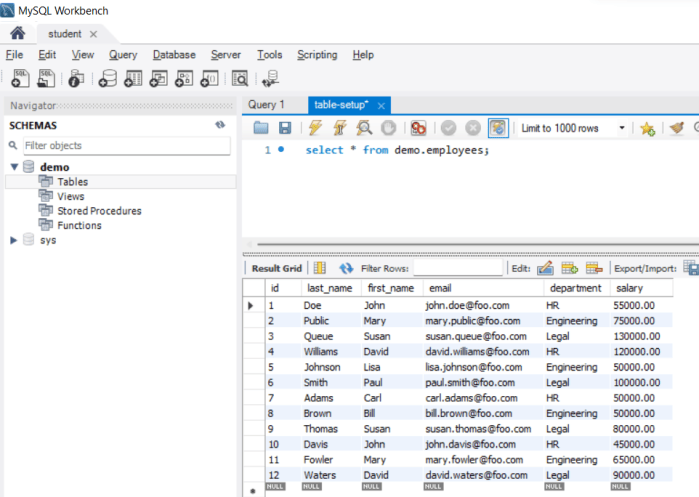This screenshot has height=497, width=699.
Task: Sort by email column header
Action: (x=483, y=288)
